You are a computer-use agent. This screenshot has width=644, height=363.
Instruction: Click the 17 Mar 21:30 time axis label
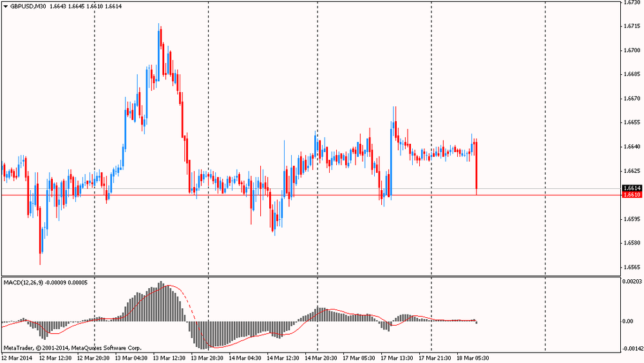pyautogui.click(x=435, y=358)
